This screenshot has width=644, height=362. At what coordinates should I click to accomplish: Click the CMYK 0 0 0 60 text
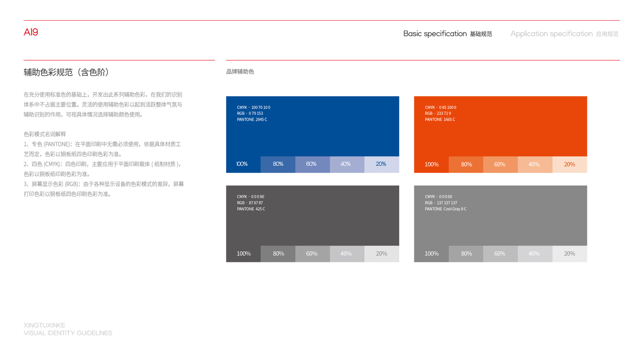point(438,197)
